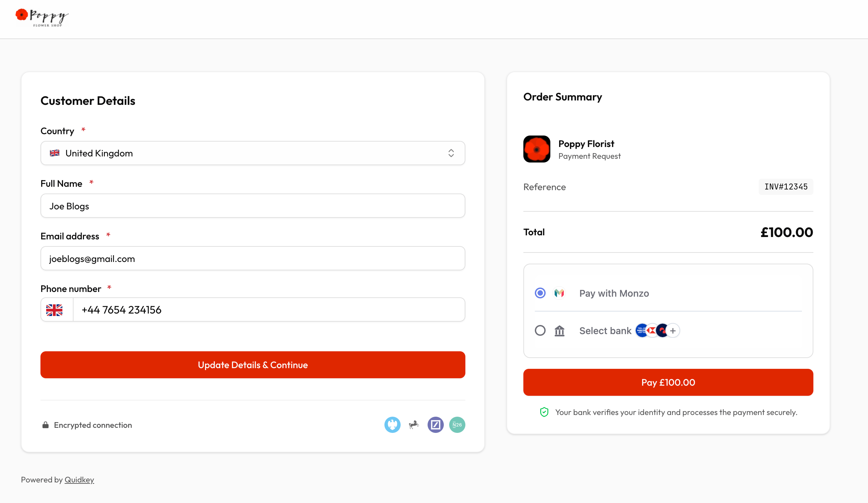Click the Select bank label
The image size is (868, 503).
pos(605,330)
